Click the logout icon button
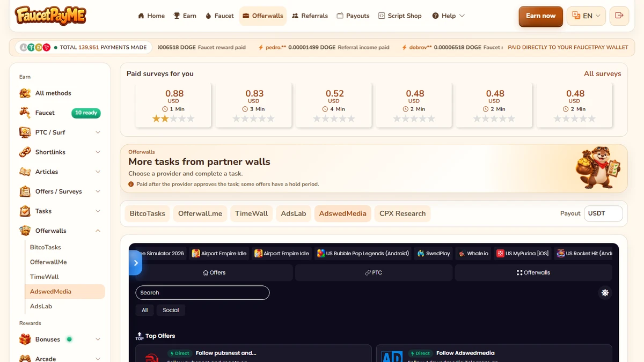 click(x=619, y=16)
